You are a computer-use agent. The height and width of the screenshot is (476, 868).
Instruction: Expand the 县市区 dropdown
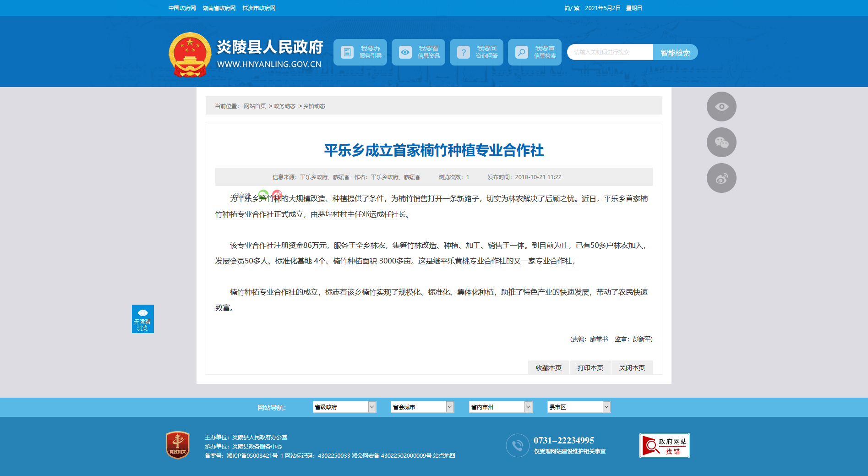[x=579, y=407]
